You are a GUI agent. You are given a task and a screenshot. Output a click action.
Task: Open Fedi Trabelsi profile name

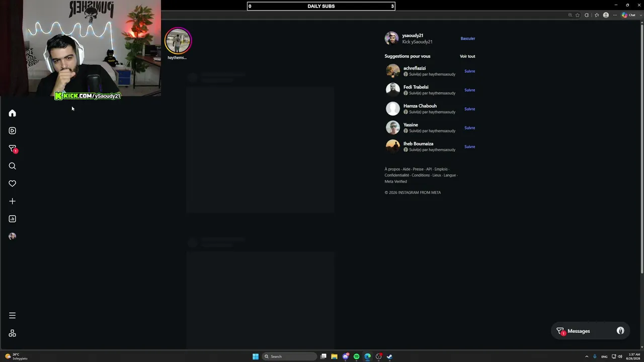click(416, 87)
